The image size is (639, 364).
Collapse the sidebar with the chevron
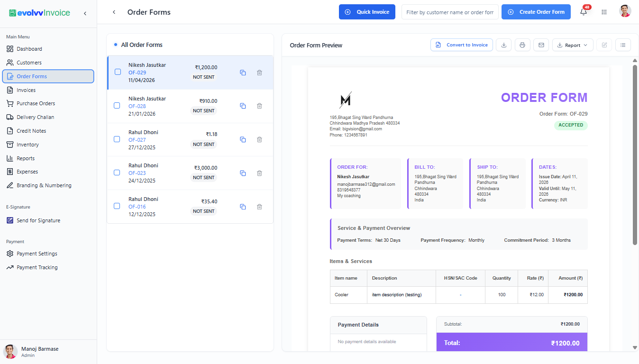click(85, 13)
